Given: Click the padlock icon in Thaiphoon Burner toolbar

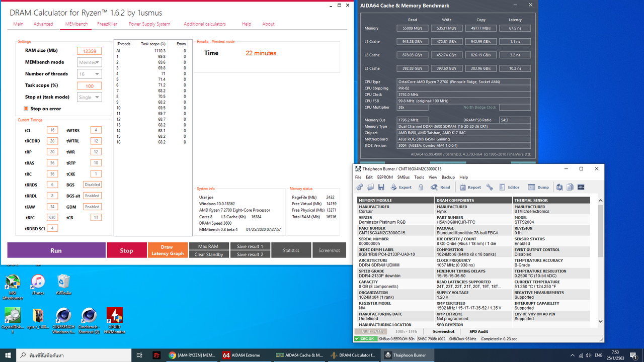Looking at the screenshot, I should [x=421, y=187].
